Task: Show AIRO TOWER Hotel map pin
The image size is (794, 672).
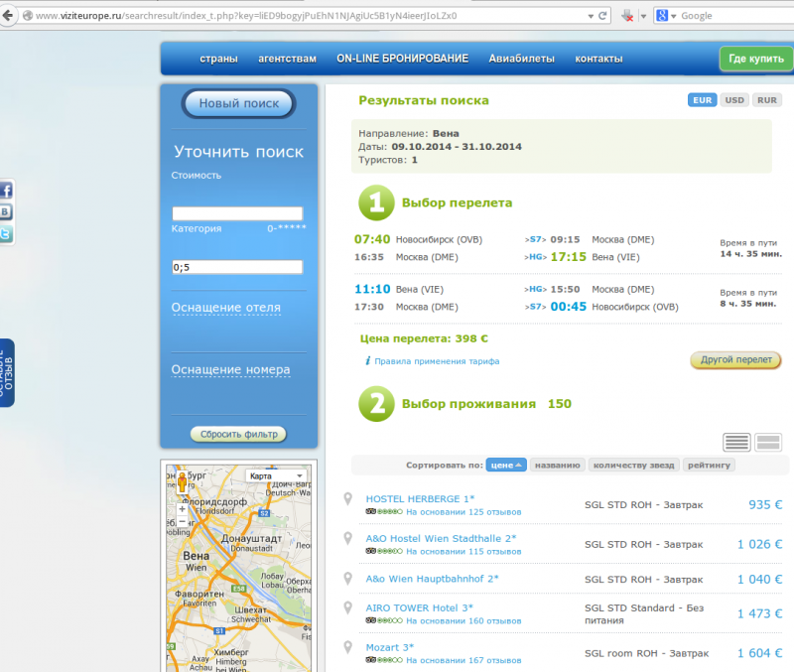Action: [x=348, y=607]
